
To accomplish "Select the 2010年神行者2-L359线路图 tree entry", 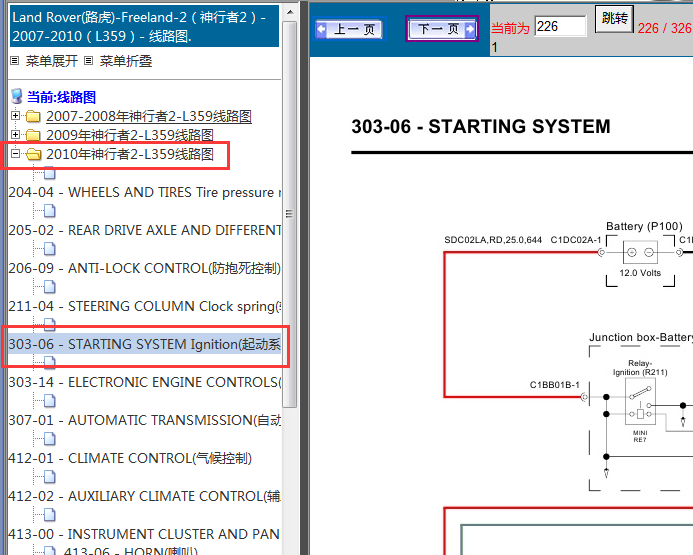I will tap(130, 154).
